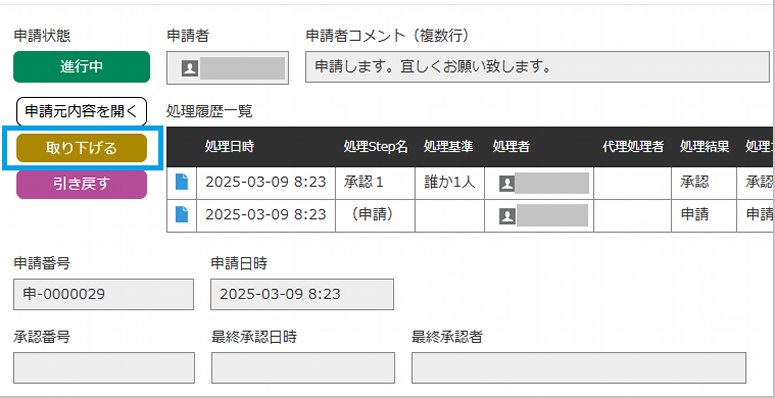Open document icon in （申請） history row

point(182,214)
